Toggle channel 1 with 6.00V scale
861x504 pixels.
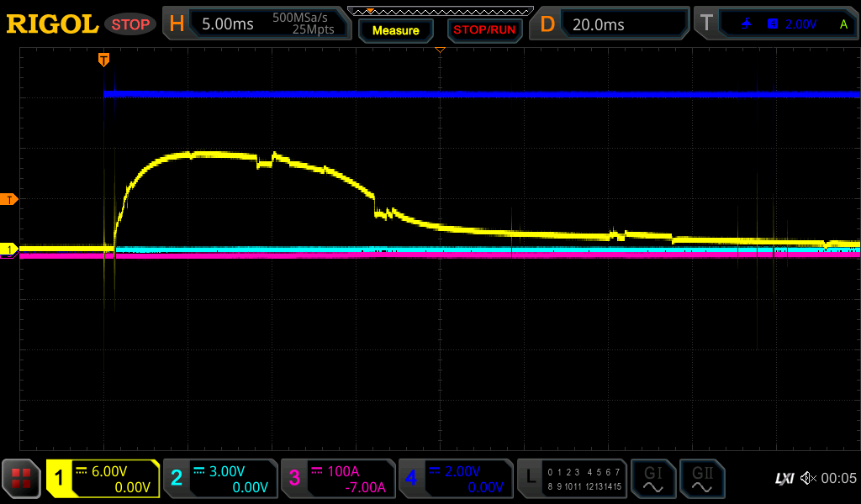103,479
